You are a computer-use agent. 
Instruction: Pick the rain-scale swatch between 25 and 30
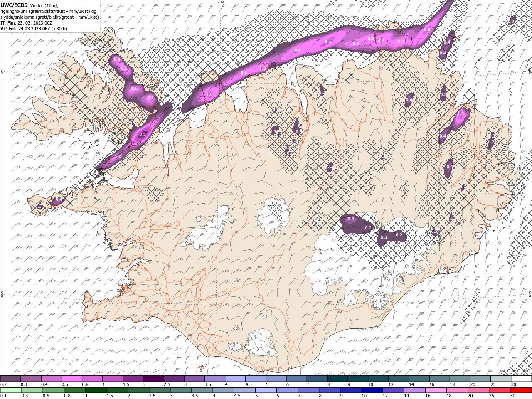point(499,390)
